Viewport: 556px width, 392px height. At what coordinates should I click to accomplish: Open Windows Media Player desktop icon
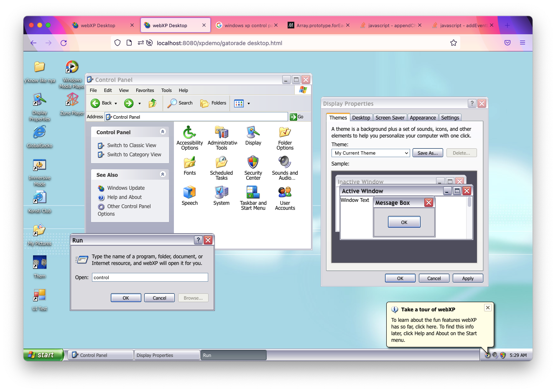72,68
